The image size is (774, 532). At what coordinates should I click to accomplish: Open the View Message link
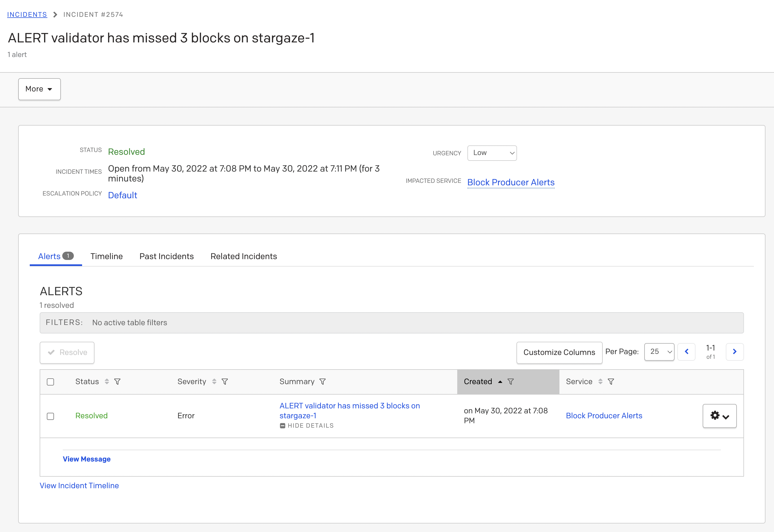tap(87, 459)
